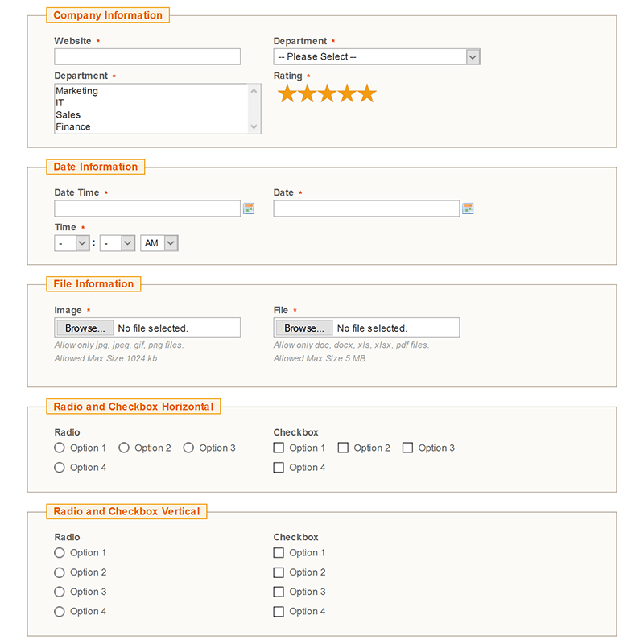Click the File Information section heading
644x644 pixels.
[x=93, y=284]
